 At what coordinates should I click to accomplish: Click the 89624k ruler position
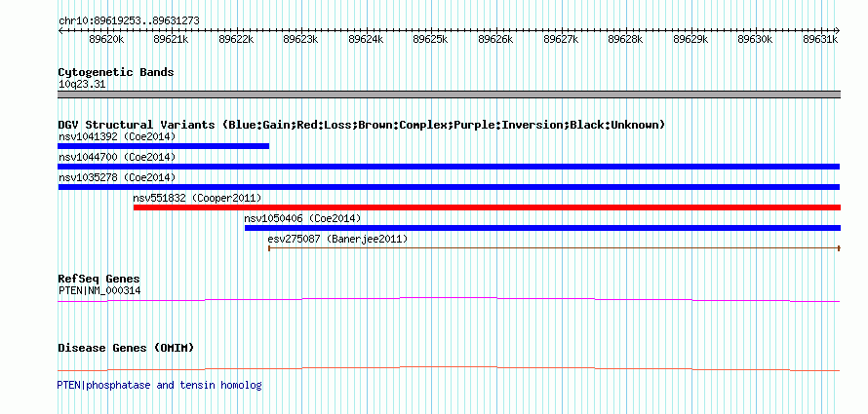pyautogui.click(x=366, y=39)
